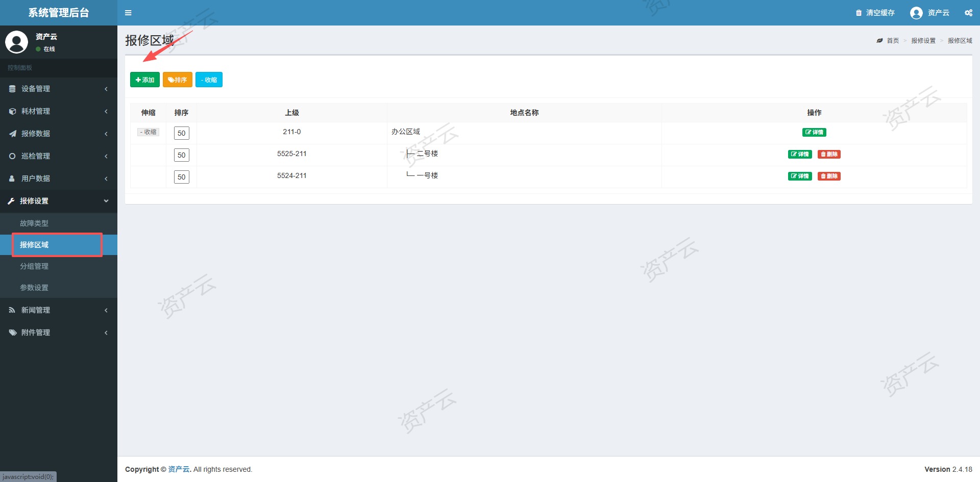980x482 pixels.
Task: Open the 新闻管理 menu label
Action: click(x=36, y=310)
